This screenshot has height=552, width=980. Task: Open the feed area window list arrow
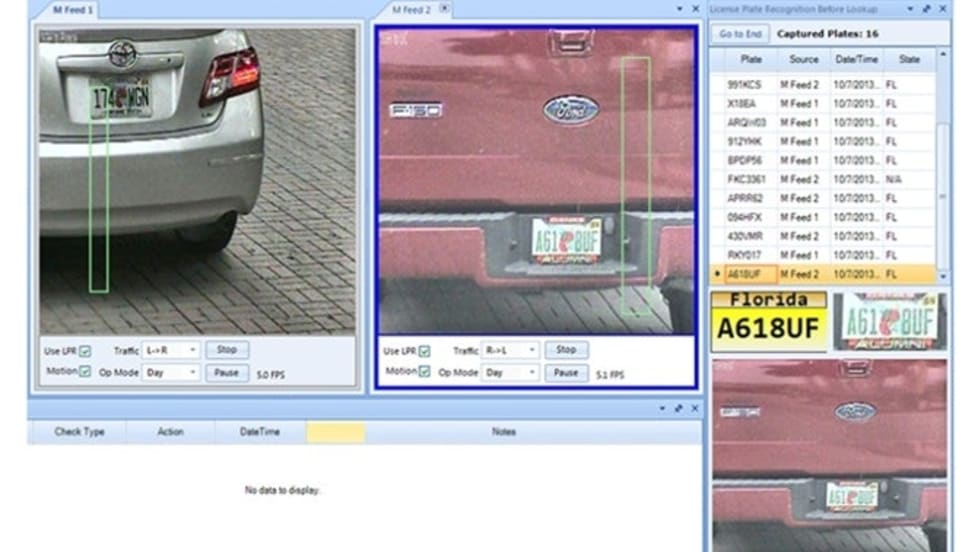678,8
